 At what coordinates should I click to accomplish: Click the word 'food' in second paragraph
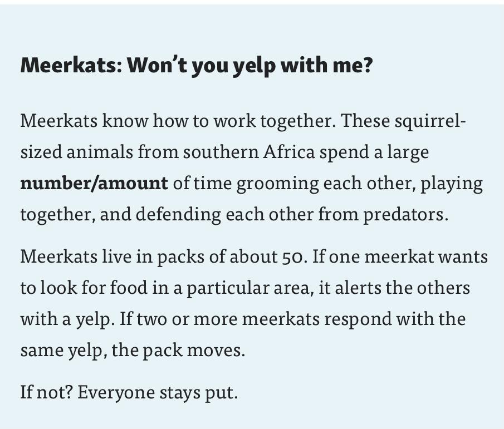(129, 287)
